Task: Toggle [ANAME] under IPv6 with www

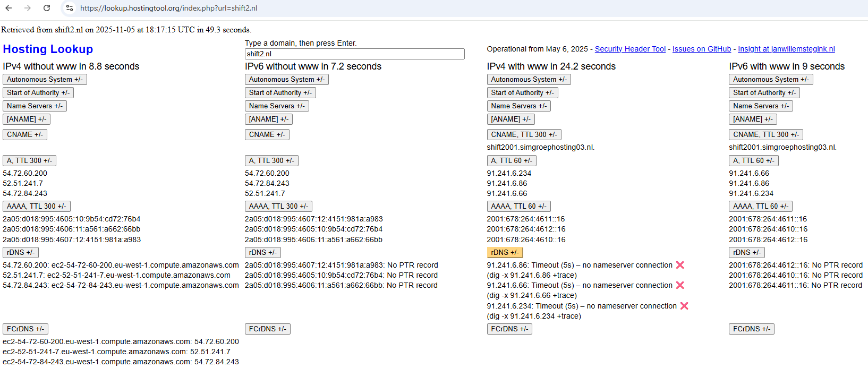Action: pyautogui.click(x=753, y=119)
